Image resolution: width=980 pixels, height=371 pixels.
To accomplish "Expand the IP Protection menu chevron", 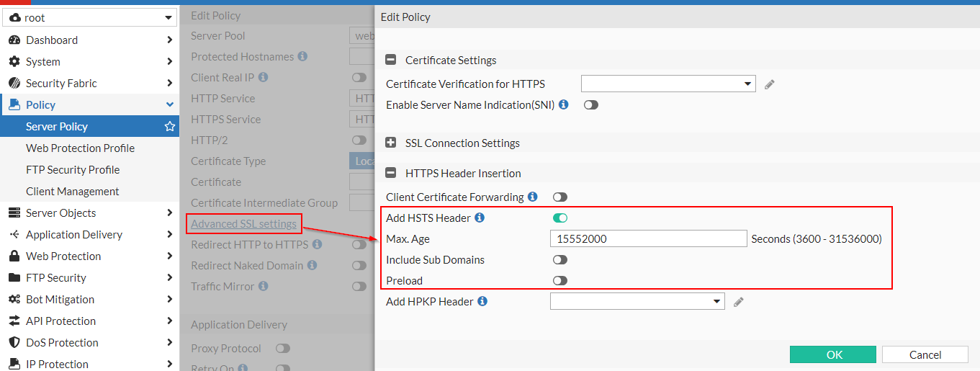I will coord(170,365).
